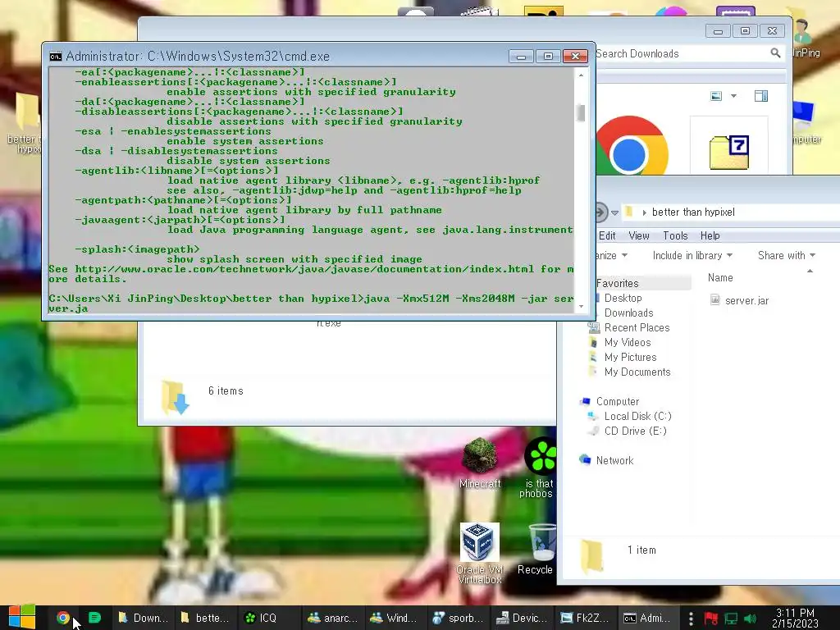Screen dimensions: 840x630
Task: Click the Computer desktop icon
Action: click(806, 122)
